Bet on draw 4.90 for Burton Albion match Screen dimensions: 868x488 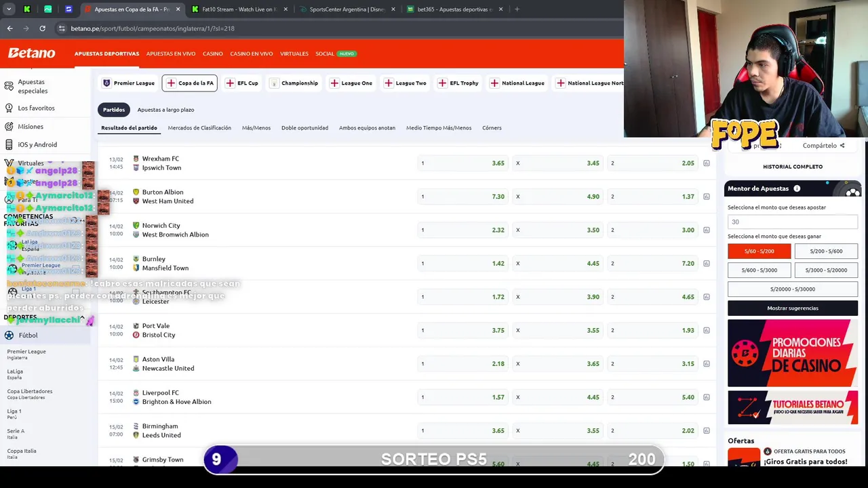pos(558,197)
